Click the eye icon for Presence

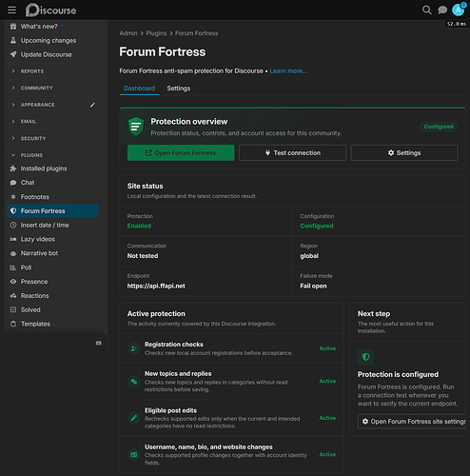(x=13, y=282)
